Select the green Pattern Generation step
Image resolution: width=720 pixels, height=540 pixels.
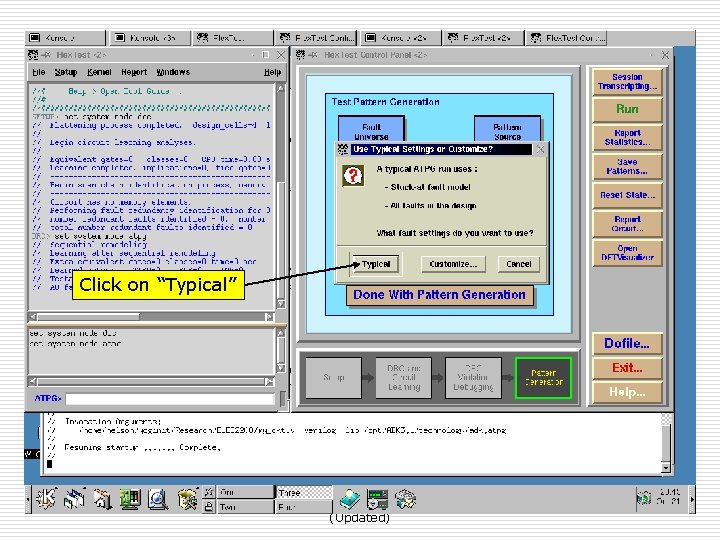coord(544,377)
